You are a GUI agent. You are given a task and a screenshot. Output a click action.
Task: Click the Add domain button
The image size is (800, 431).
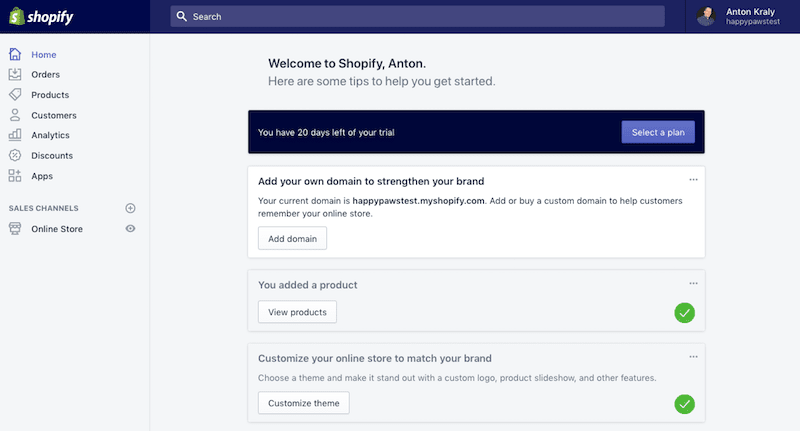click(292, 238)
